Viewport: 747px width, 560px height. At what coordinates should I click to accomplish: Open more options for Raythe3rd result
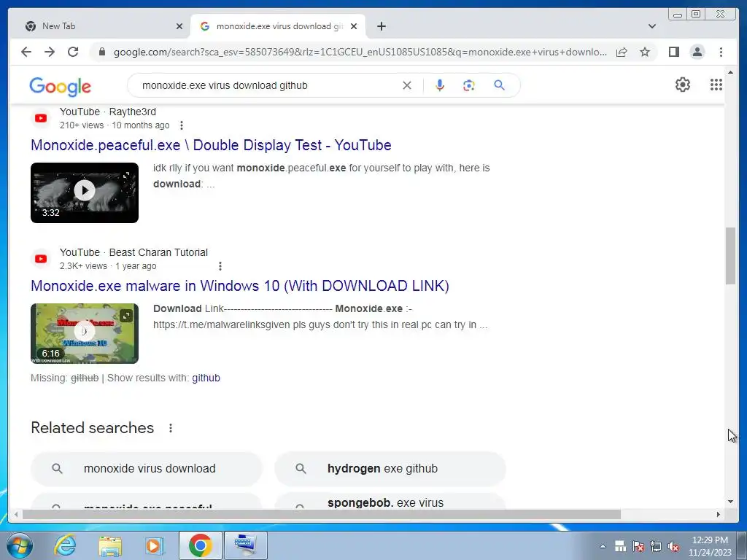(182, 125)
